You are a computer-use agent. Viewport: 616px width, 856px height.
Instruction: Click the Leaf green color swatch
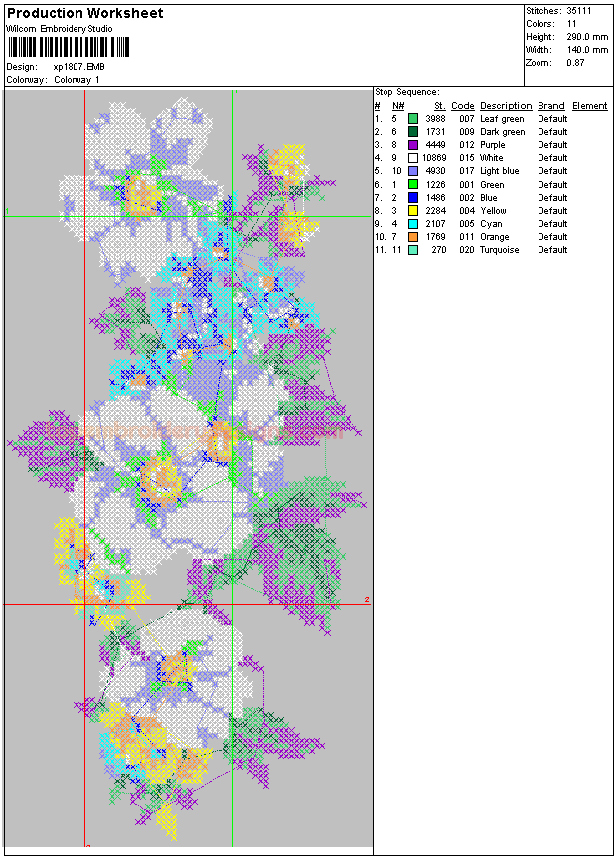click(x=413, y=119)
